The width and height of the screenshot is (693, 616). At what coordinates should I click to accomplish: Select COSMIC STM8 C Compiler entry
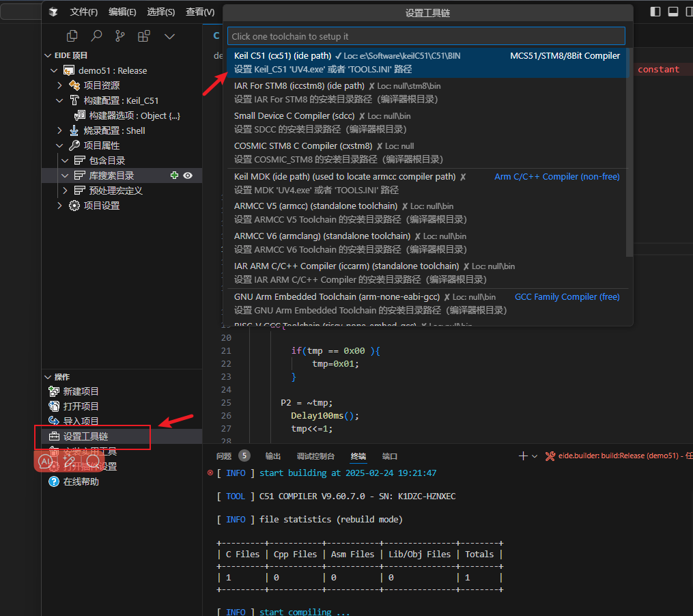pos(427,152)
